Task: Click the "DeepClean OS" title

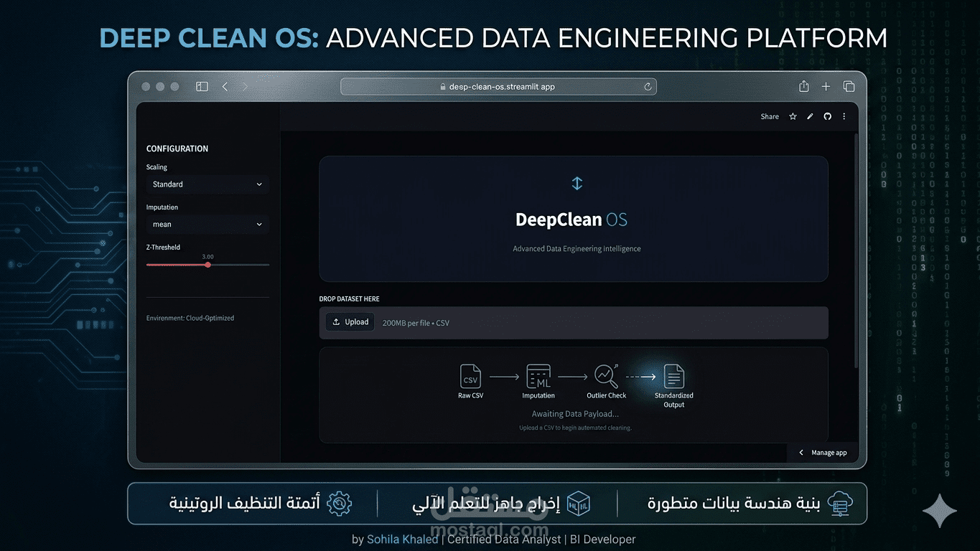Action: [x=571, y=220]
